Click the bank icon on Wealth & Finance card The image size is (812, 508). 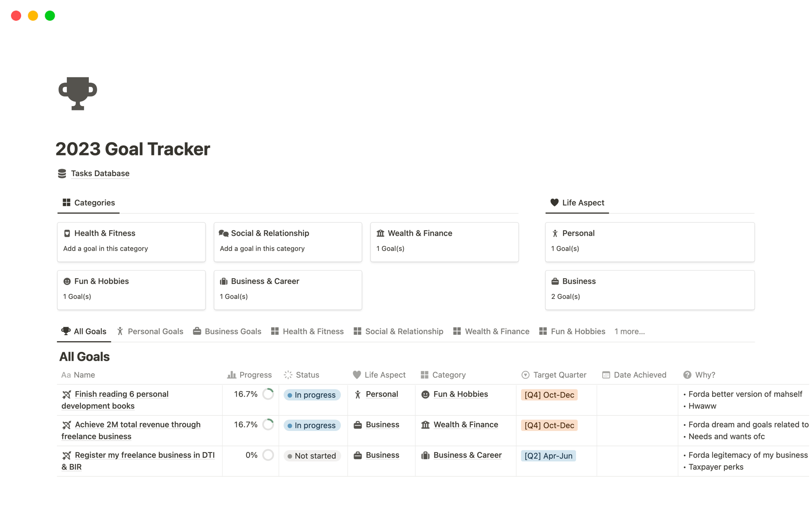[x=380, y=233]
